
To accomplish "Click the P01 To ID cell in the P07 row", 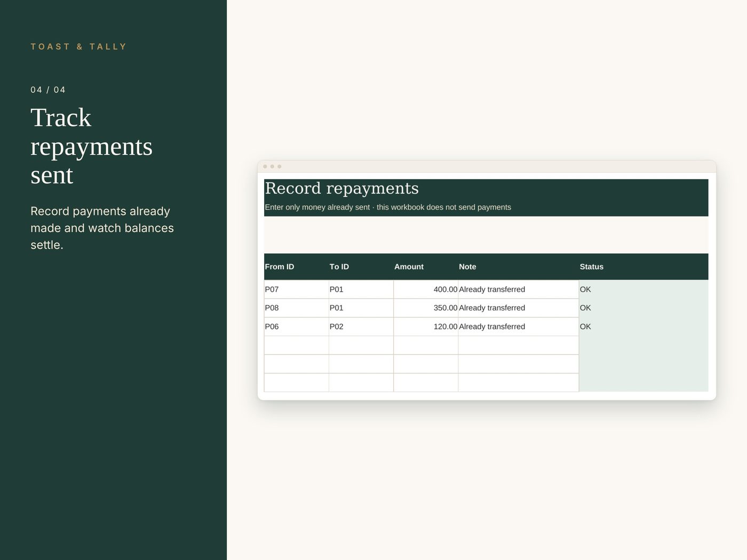I will click(361, 290).
